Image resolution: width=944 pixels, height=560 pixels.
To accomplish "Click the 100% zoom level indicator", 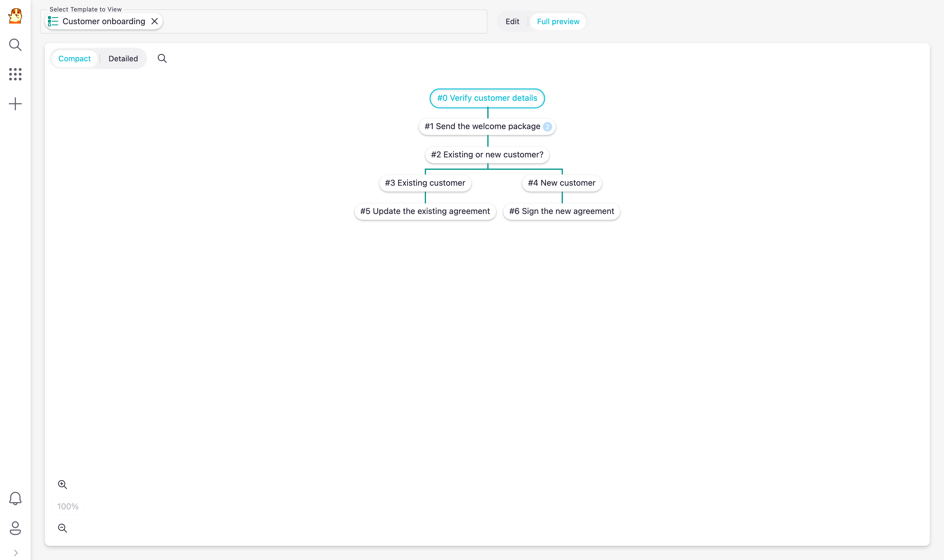I will 68,506.
